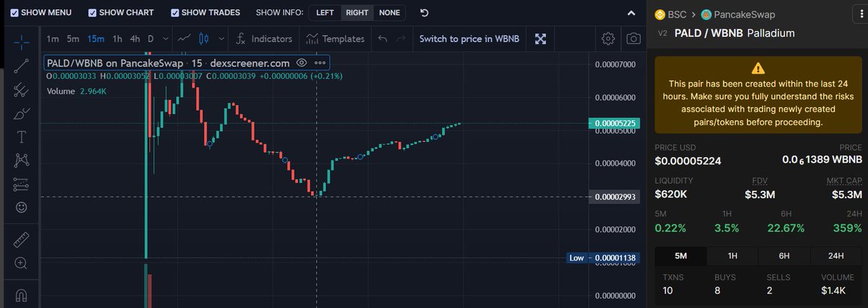Open chart settings gear
868x308 pixels.
pyautogui.click(x=608, y=38)
